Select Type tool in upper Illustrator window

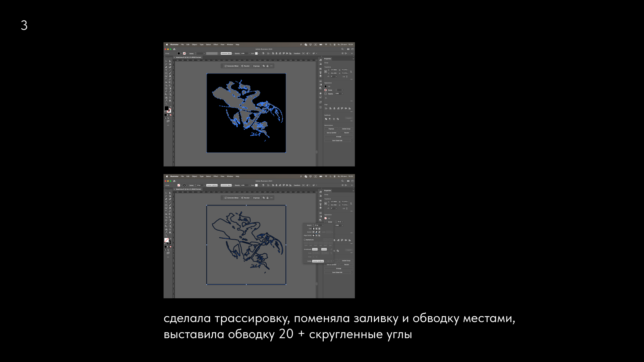[166, 70]
